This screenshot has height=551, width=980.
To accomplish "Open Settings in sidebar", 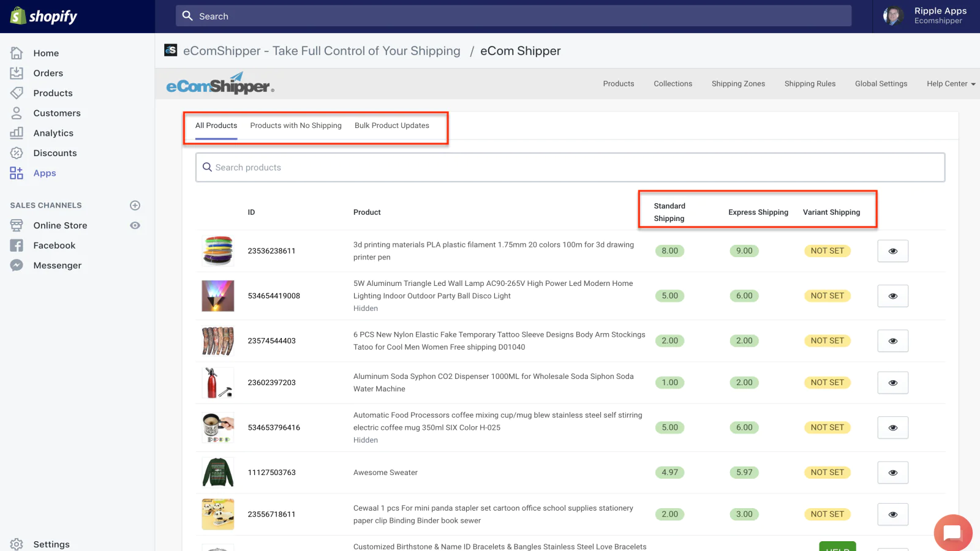I will click(x=51, y=544).
